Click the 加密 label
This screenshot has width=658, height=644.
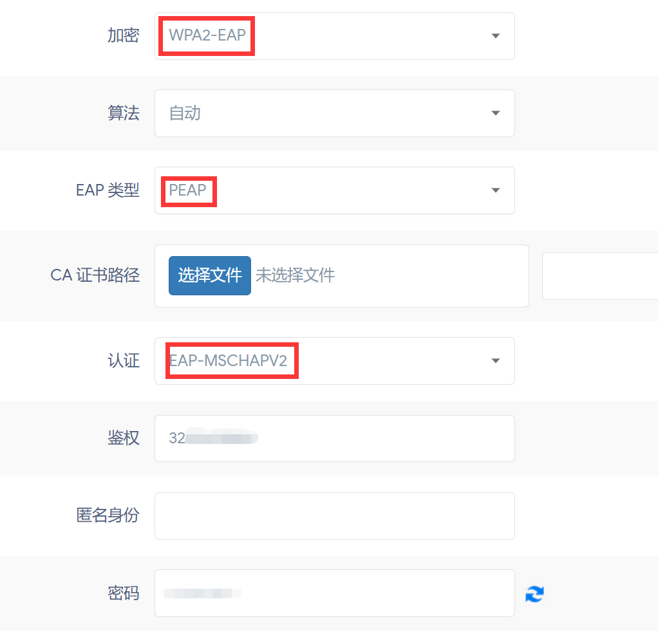pyautogui.click(x=123, y=35)
